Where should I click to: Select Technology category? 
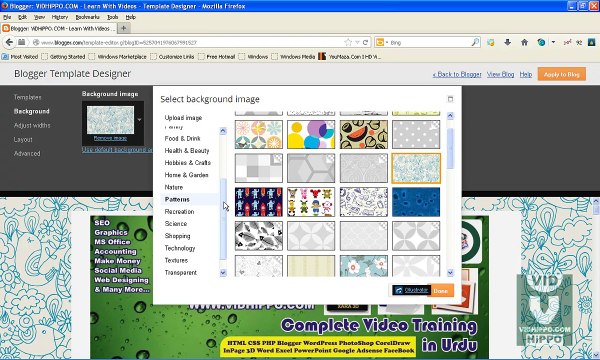click(180, 248)
